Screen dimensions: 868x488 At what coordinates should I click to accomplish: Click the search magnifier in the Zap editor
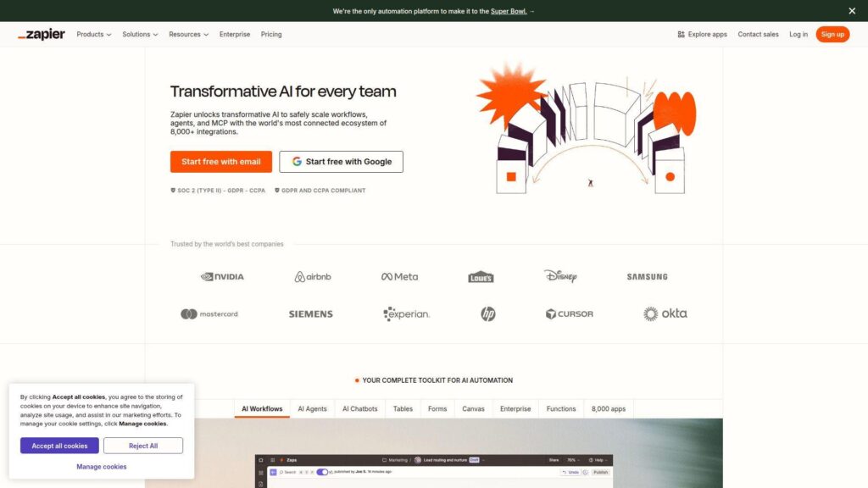pyautogui.click(x=283, y=471)
